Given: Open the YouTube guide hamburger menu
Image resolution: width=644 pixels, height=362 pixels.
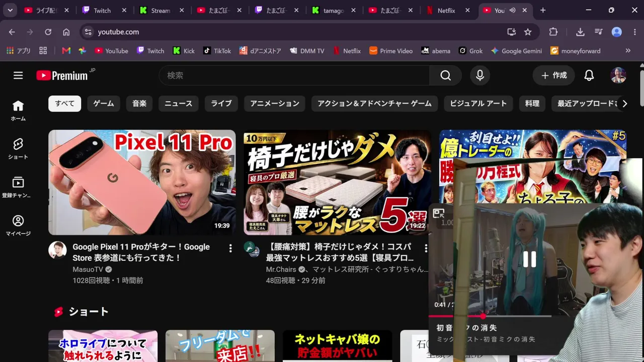Looking at the screenshot, I should point(18,75).
